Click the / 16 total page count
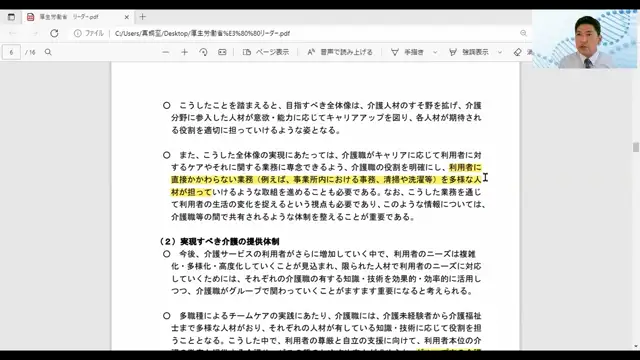This screenshot has width=640, height=360. point(30,52)
